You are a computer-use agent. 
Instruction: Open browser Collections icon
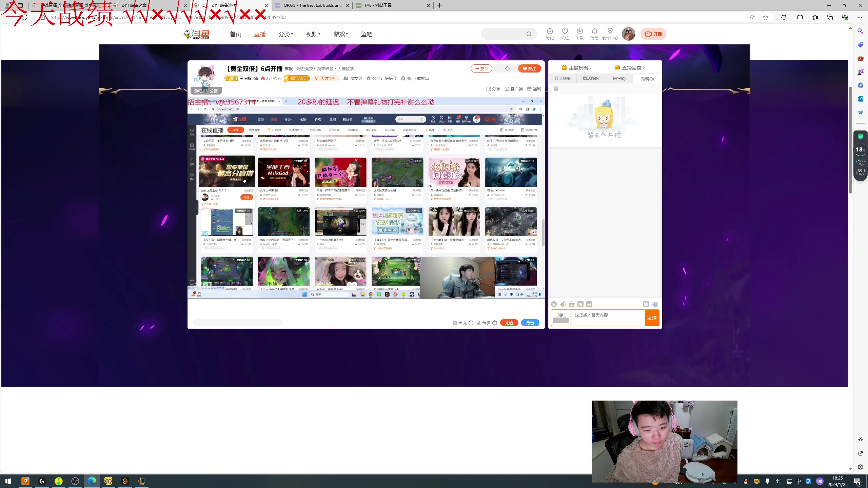point(830,17)
